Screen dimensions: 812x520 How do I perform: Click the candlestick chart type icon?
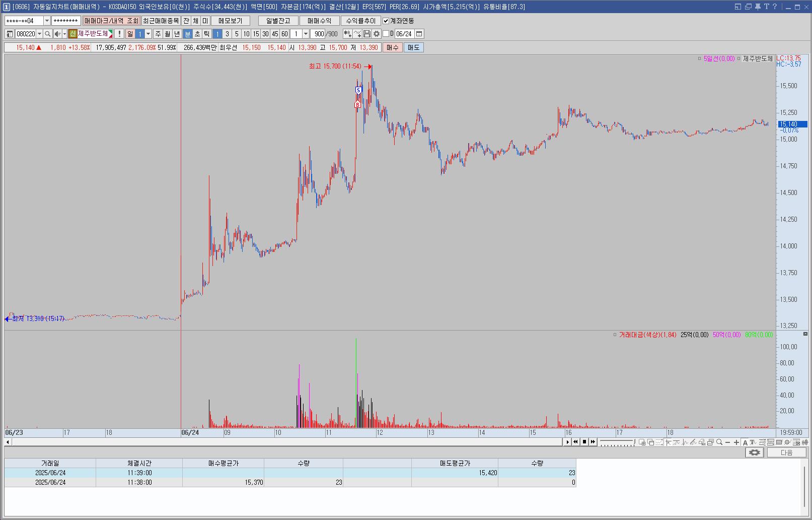(348, 34)
